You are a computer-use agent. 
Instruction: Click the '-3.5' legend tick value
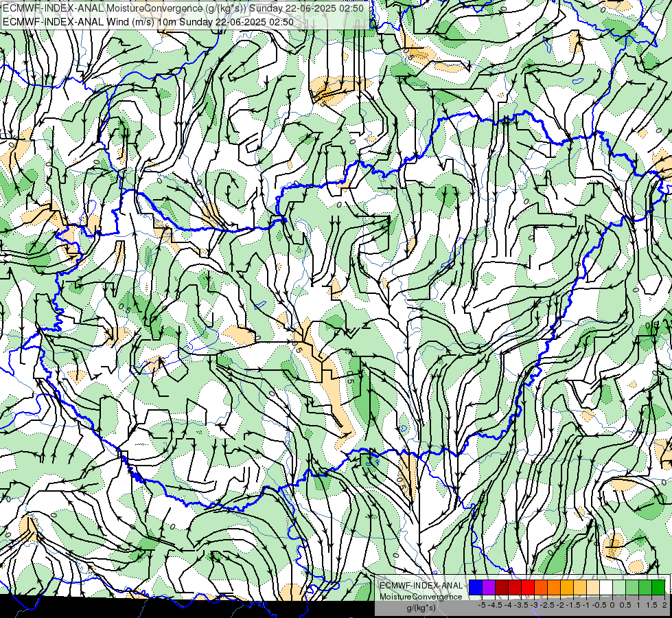point(521,605)
